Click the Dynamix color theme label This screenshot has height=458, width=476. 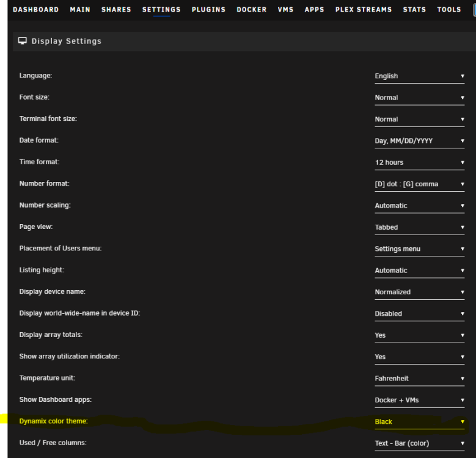click(x=53, y=421)
